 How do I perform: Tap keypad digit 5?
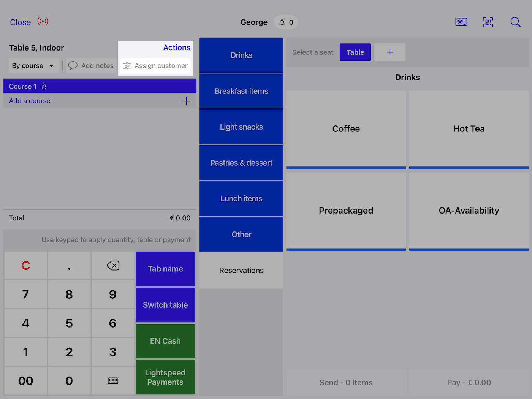(69, 323)
